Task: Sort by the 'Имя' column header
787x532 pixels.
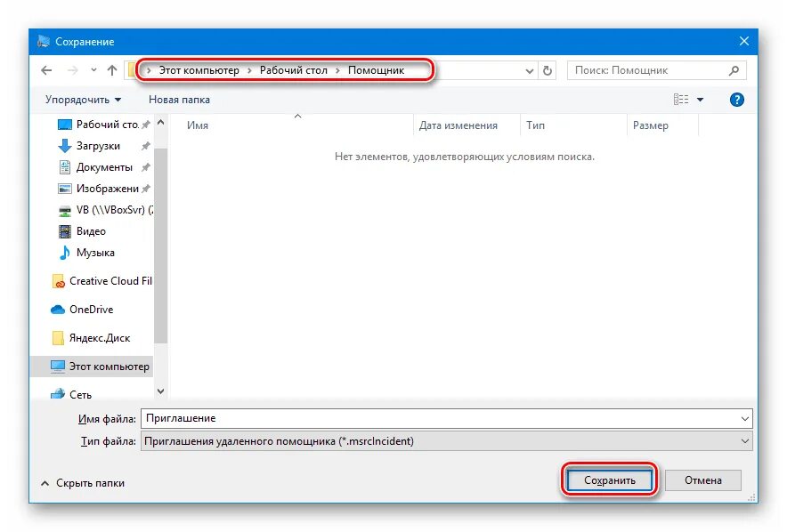Action: (x=297, y=125)
